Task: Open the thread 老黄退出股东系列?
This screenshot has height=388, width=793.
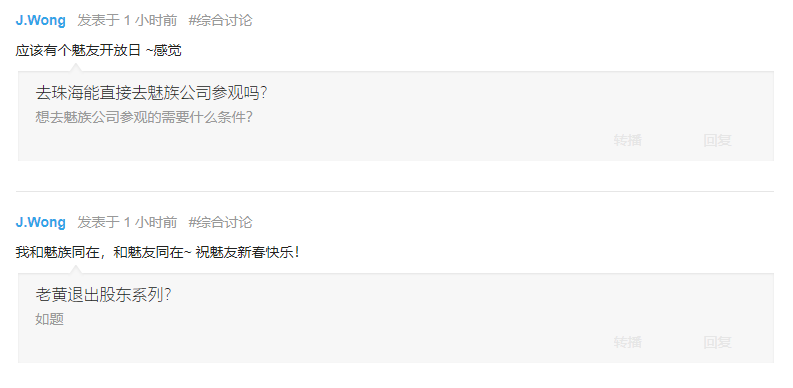Action: tap(103, 295)
